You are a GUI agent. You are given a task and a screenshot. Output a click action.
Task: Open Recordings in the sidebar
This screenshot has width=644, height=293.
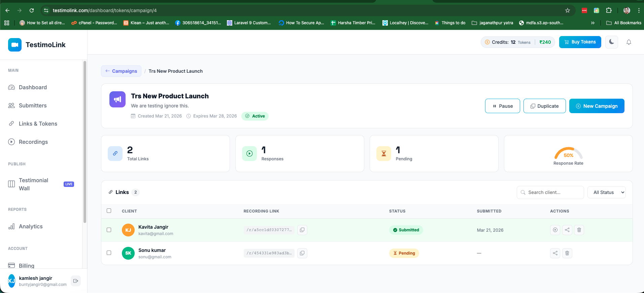[33, 142]
